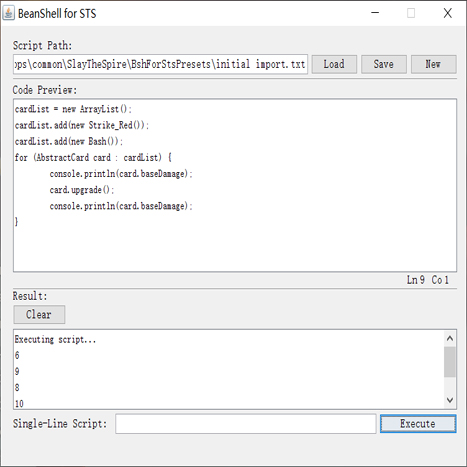Click the for loop line in code
Viewport: 467px width, 467px height.
93,157
